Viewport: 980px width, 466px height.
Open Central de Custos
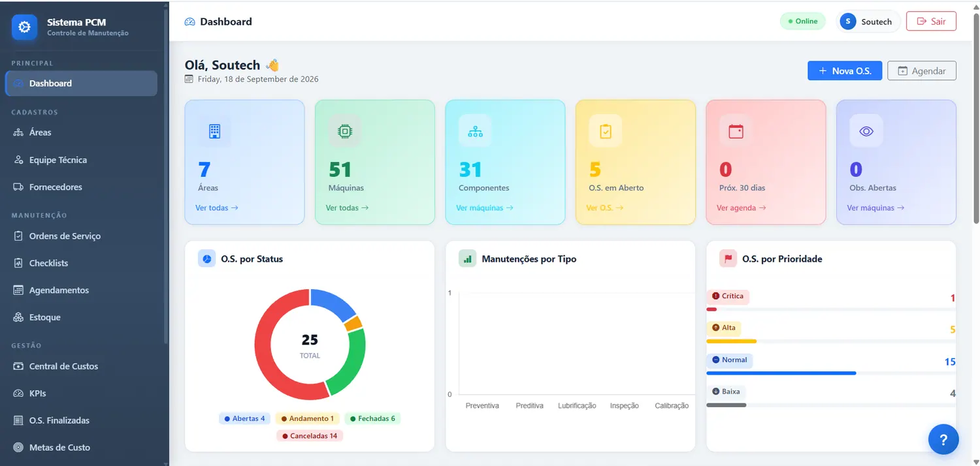coord(81,366)
